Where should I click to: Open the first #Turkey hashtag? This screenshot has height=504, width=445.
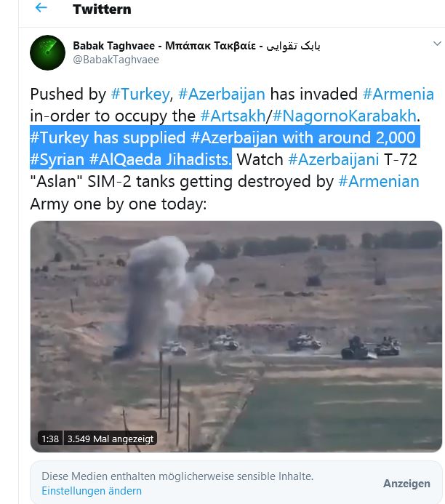click(140, 94)
